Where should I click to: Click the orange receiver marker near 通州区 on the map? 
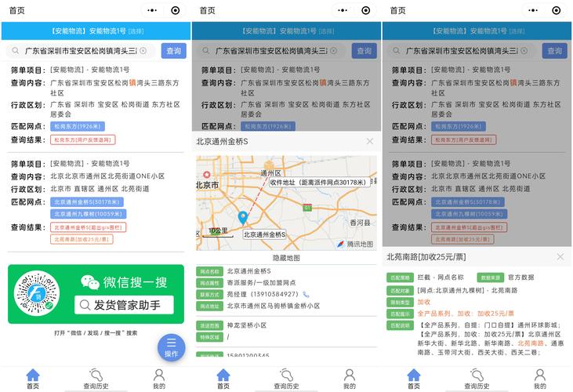pyautogui.click(x=270, y=165)
